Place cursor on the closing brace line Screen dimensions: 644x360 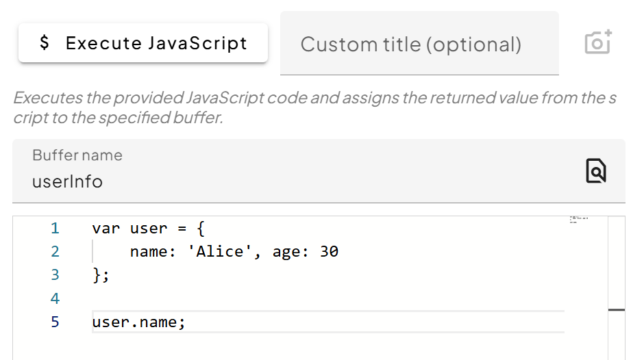coord(101,274)
